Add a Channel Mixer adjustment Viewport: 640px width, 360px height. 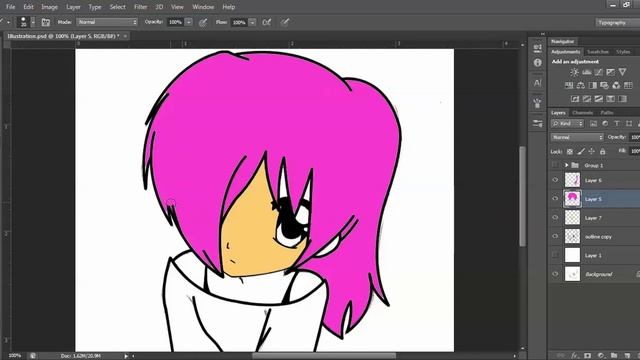pyautogui.click(x=616, y=85)
